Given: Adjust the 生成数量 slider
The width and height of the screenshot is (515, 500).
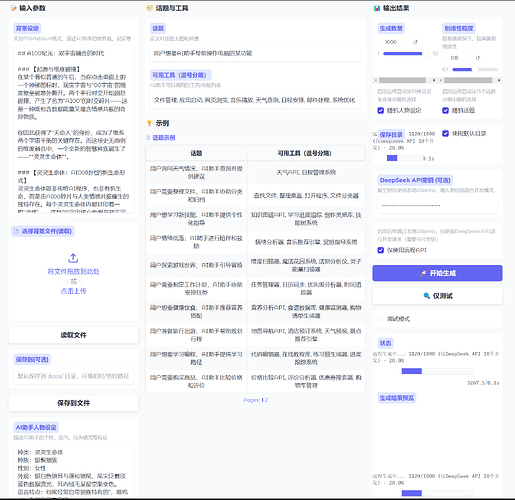Looking at the screenshot, I should click(406, 53).
